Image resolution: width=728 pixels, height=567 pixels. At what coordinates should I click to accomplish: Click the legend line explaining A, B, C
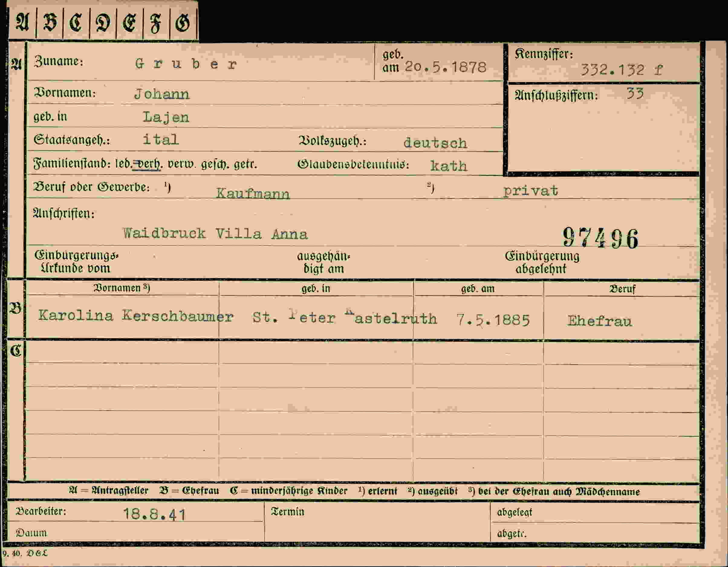click(x=354, y=491)
